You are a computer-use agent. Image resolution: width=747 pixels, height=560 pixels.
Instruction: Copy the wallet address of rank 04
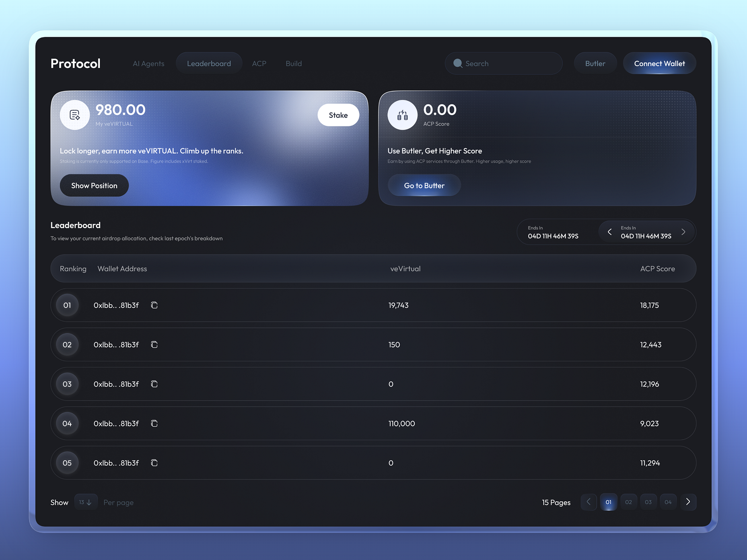tap(154, 423)
